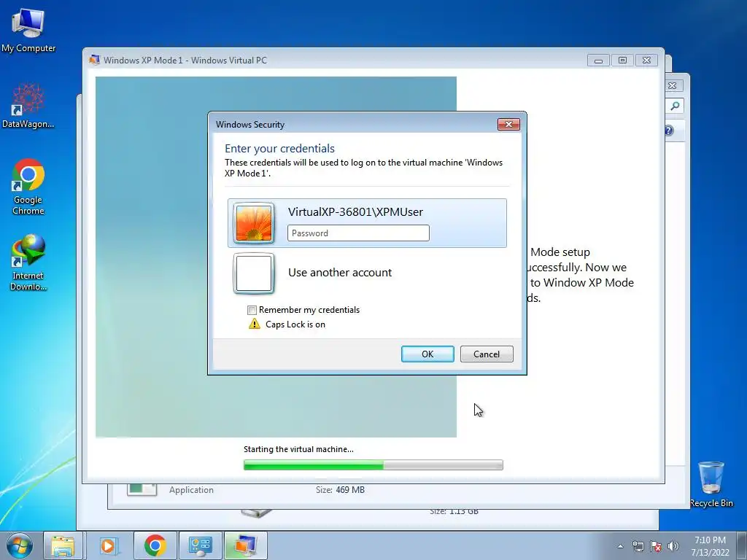Open Windows Explorer from the taskbar
Screen dimensions: 747x560
pyautogui.click(x=63, y=545)
